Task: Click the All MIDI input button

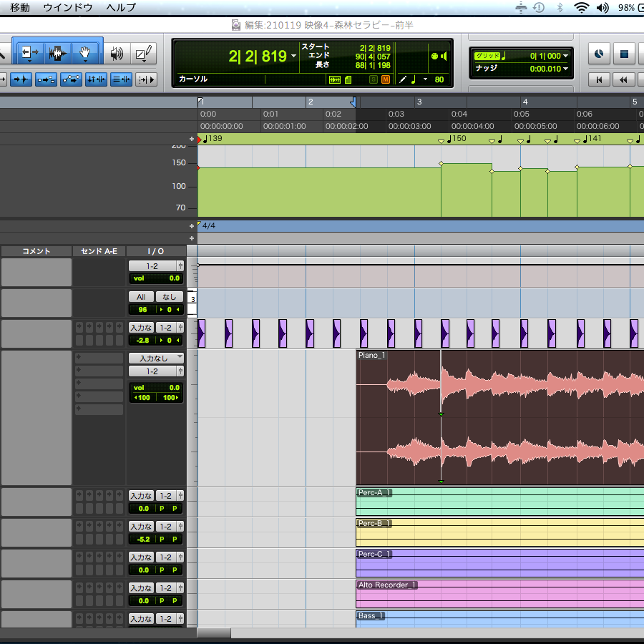Action: [x=141, y=296]
